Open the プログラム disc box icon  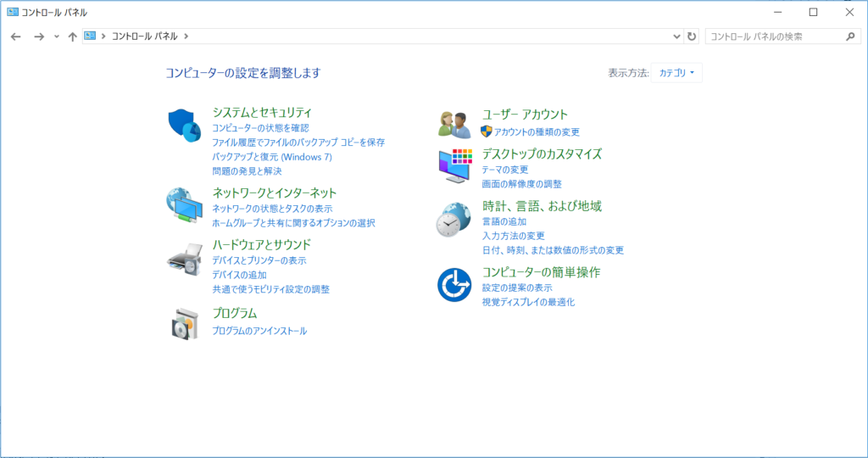tap(185, 325)
